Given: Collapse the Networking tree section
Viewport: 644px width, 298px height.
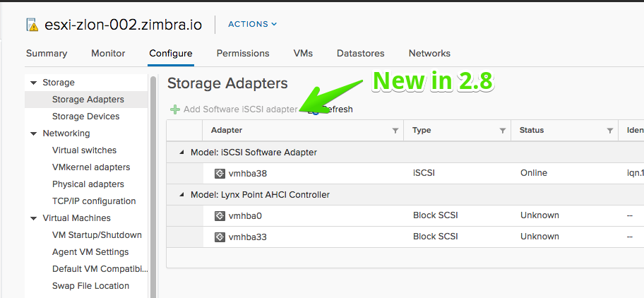Looking at the screenshot, I should coord(34,133).
